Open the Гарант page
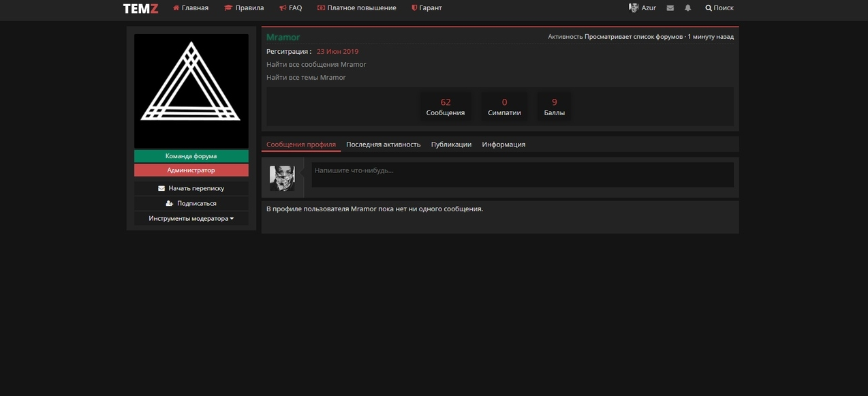 click(427, 8)
